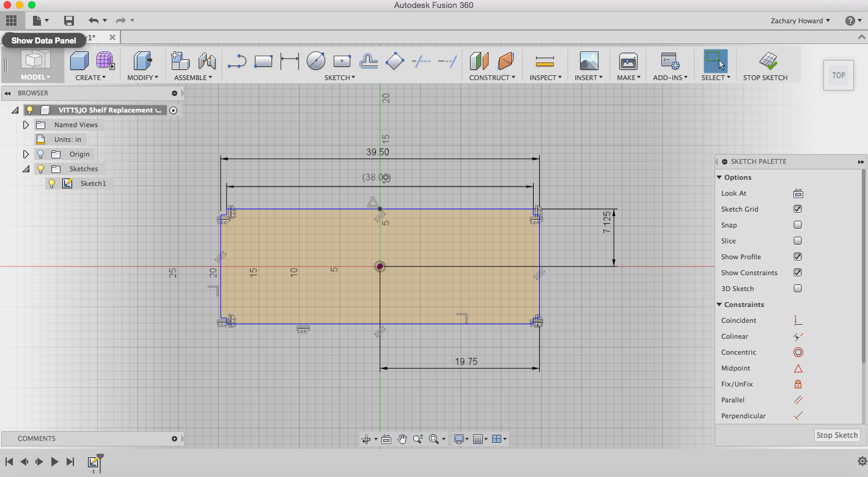Open the CREATE dropdown menu
Screen dimensions: 868x477
90,77
